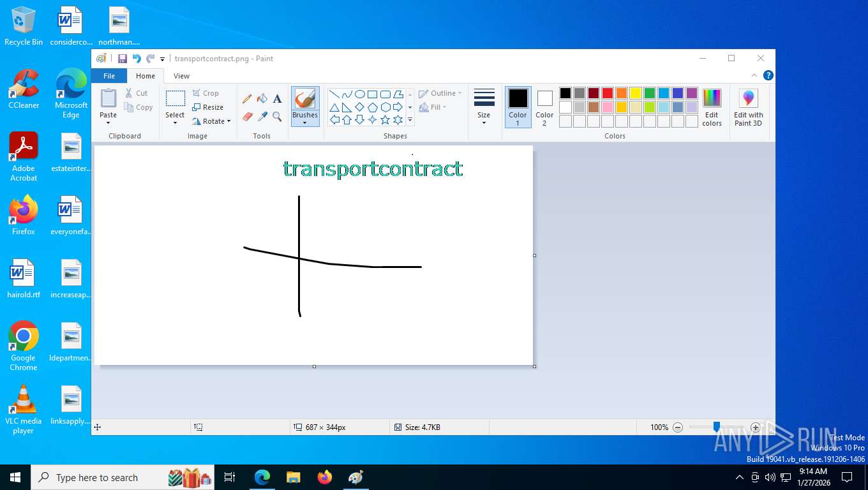Open Microsoft Edge from taskbar
Screen dimensions: 868x490
[262, 477]
